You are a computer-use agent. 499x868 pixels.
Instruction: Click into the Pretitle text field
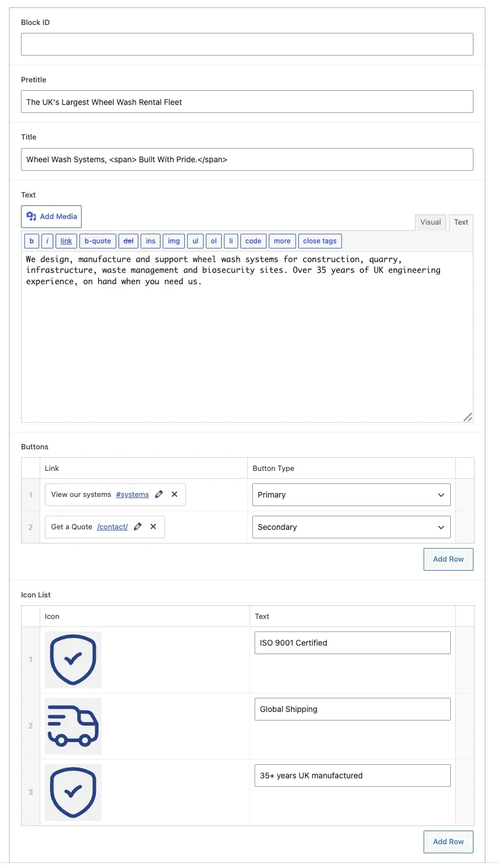tap(247, 102)
